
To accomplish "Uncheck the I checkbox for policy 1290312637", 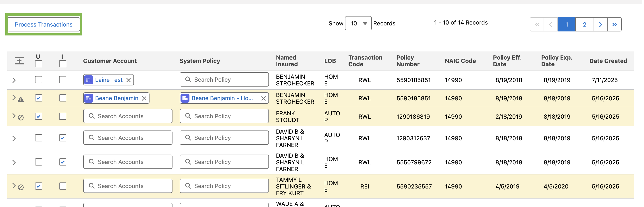I will click(x=62, y=138).
